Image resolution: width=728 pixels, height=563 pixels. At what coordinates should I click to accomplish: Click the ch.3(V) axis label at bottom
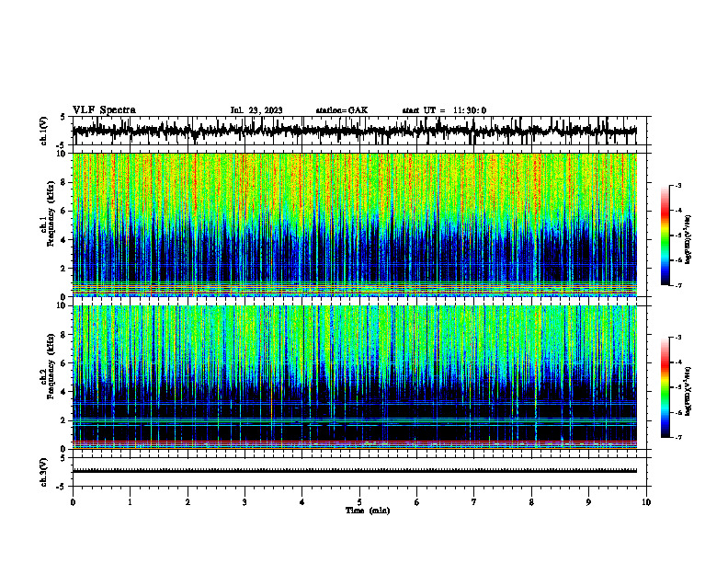click(x=44, y=472)
